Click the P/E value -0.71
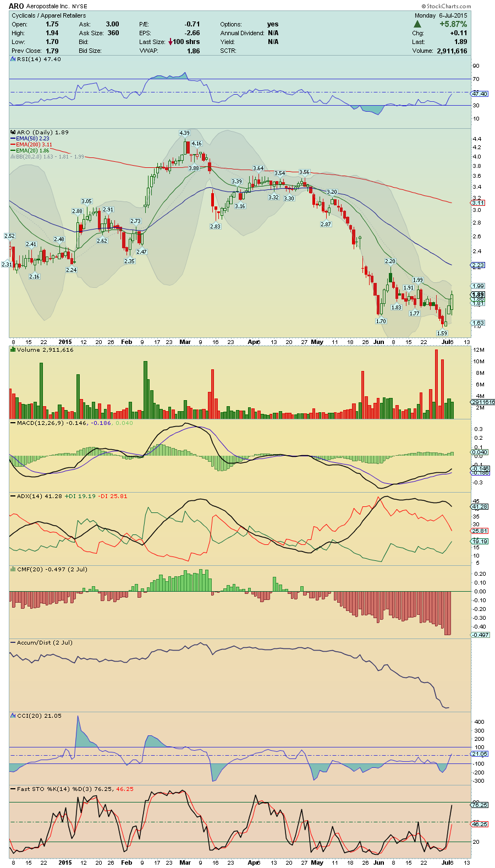This screenshot has width=495, height=868. 192,24
